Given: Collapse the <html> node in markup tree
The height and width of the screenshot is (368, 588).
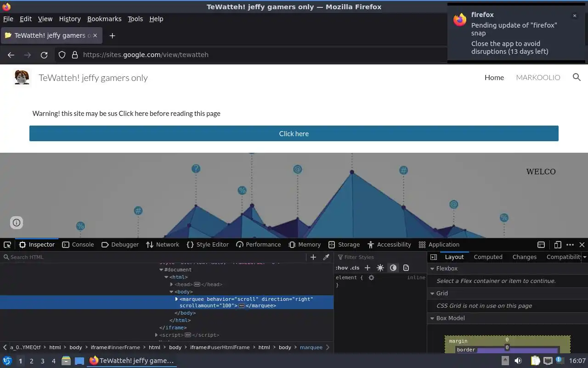Looking at the screenshot, I should (x=167, y=277).
